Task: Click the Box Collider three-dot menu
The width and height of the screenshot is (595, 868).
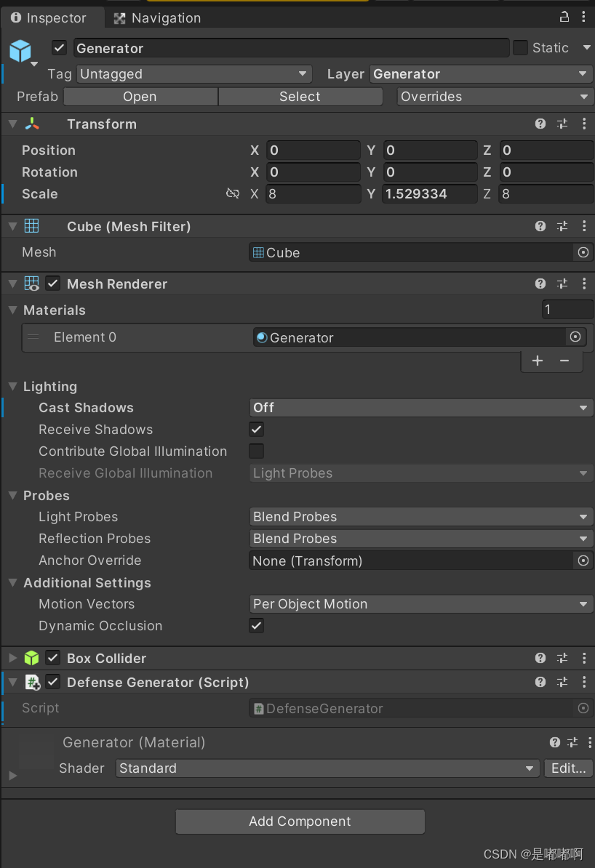Action: coord(584,658)
